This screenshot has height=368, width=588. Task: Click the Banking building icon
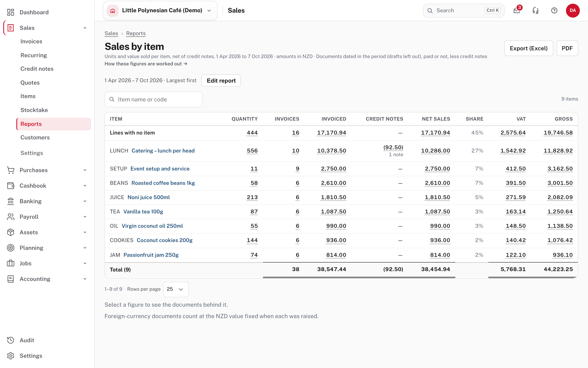(x=10, y=201)
